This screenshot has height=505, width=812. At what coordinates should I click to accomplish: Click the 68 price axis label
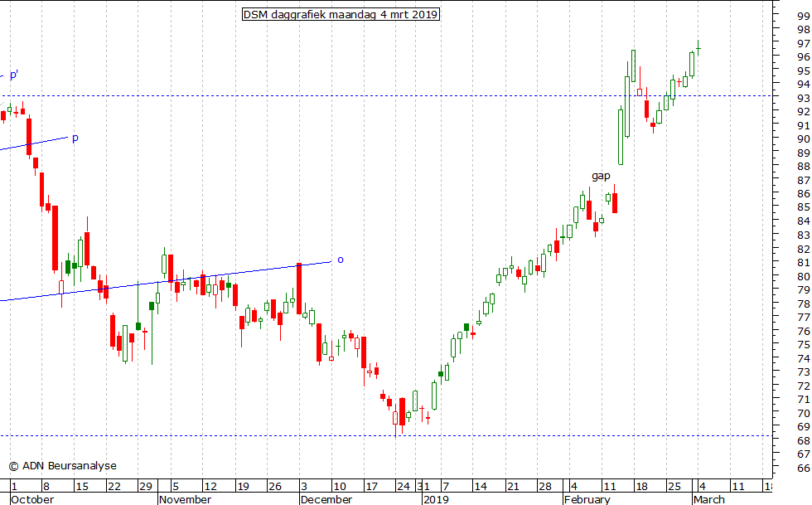804,440
